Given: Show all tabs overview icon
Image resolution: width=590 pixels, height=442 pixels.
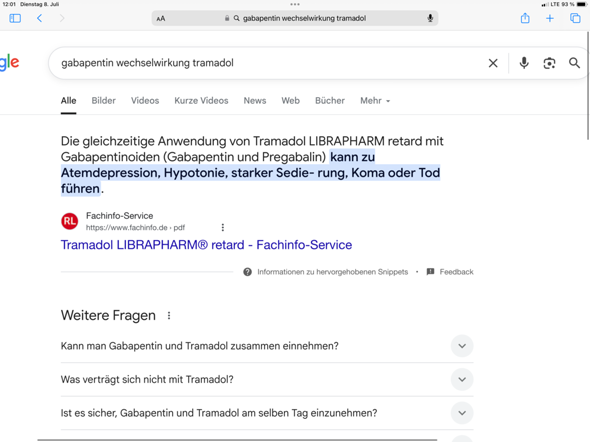Looking at the screenshot, I should 575,18.
